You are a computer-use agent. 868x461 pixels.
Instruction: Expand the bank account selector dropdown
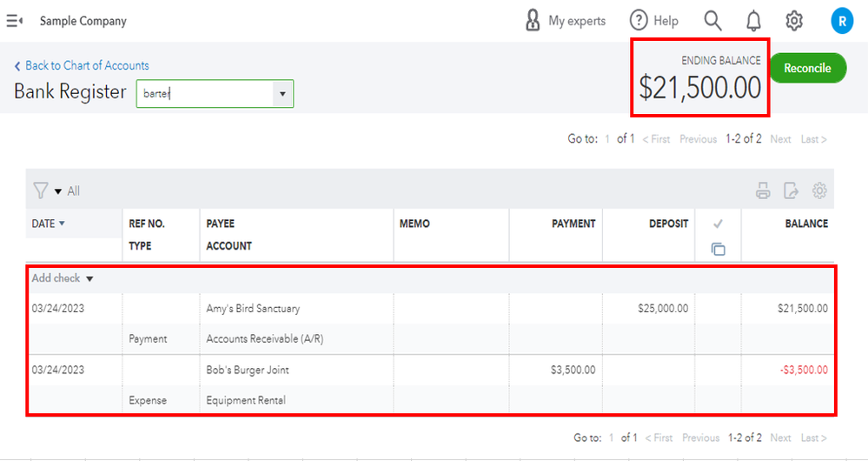[x=282, y=94]
